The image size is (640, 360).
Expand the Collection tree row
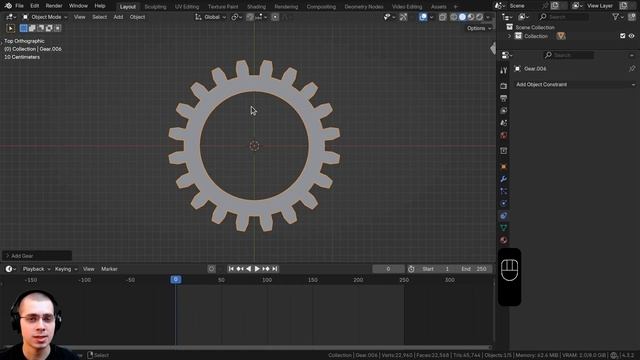509,36
